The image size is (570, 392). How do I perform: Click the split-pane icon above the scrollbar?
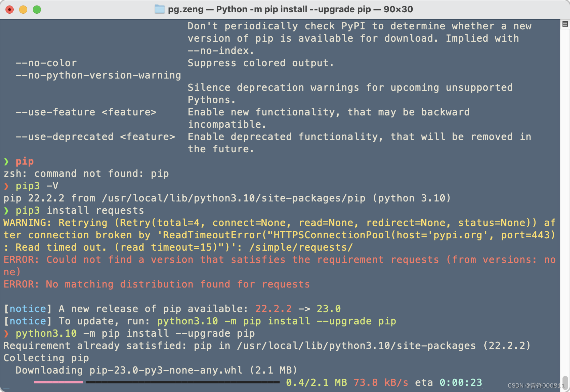point(565,24)
